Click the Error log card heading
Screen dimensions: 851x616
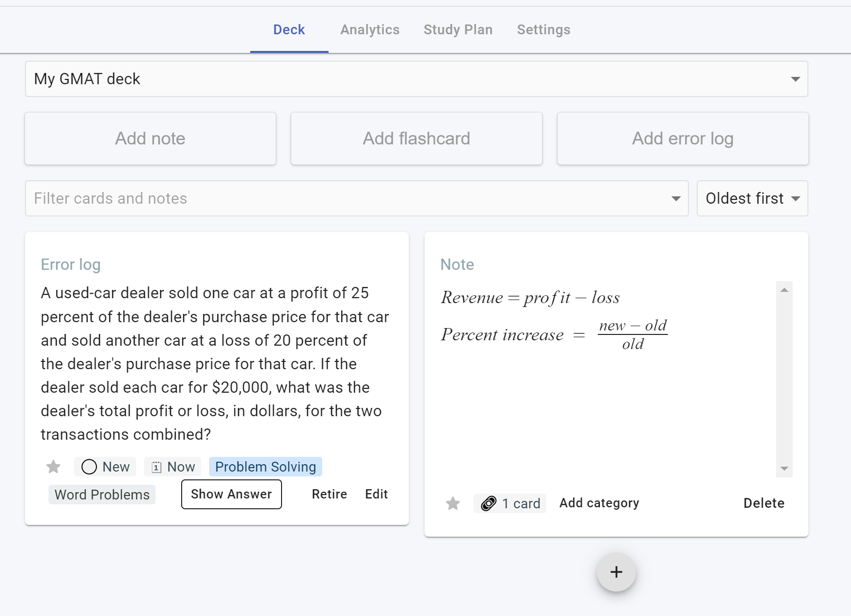pos(71,264)
